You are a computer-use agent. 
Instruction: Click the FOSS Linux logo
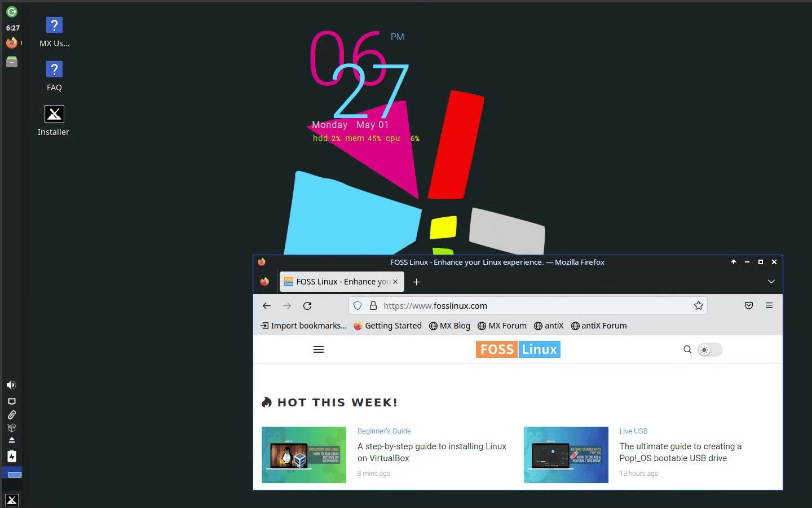coord(518,349)
